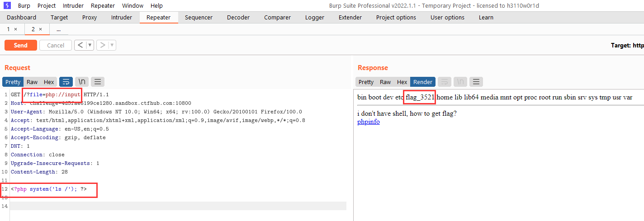The height and width of the screenshot is (221, 644).
Task: Add new Repeater tab with the ellipsis tab
Action: point(59,29)
